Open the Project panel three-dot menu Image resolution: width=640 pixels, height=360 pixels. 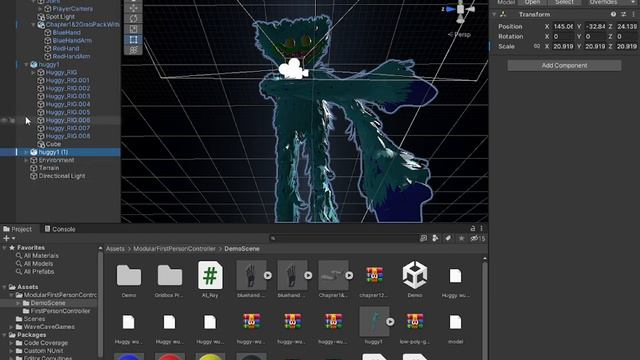482,229
